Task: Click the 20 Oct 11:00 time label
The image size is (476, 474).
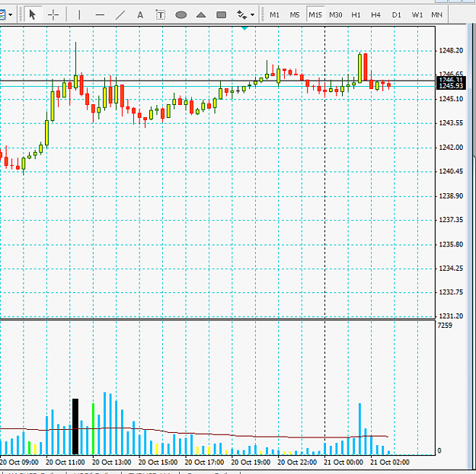Action: [65, 462]
